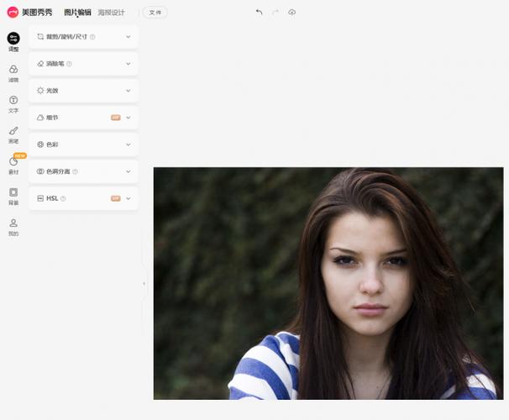Switch to the 图片编辑 tab
The image size is (509, 420).
[x=77, y=13]
